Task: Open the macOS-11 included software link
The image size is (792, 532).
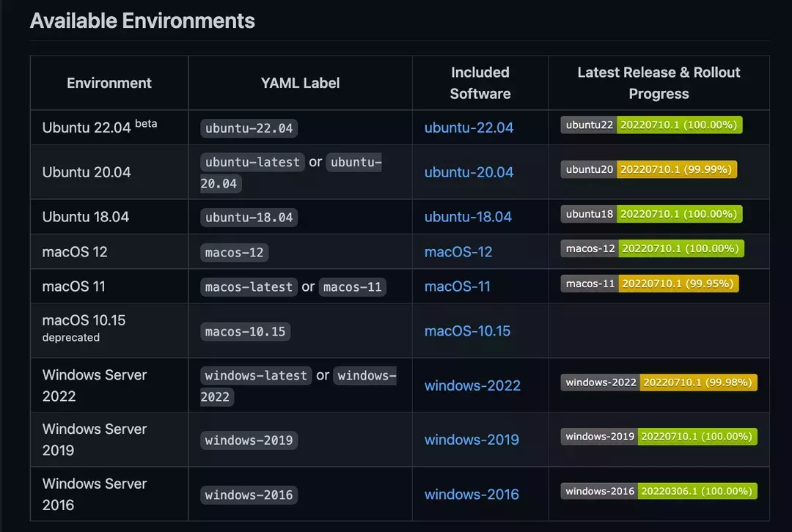Action: [x=457, y=287]
